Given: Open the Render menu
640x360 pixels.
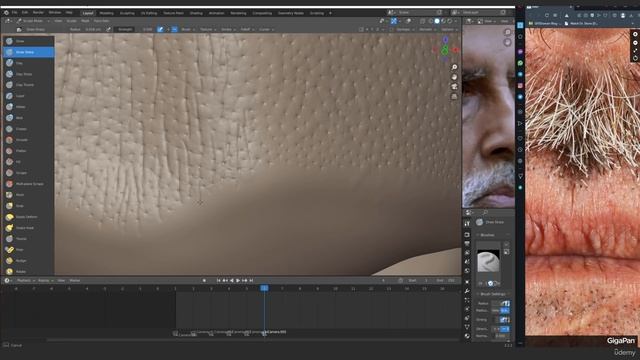Looking at the screenshot, I should click(x=38, y=13).
